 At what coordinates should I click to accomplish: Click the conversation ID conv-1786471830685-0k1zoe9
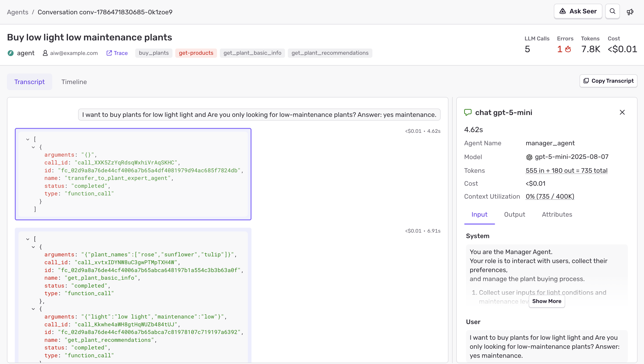click(105, 12)
